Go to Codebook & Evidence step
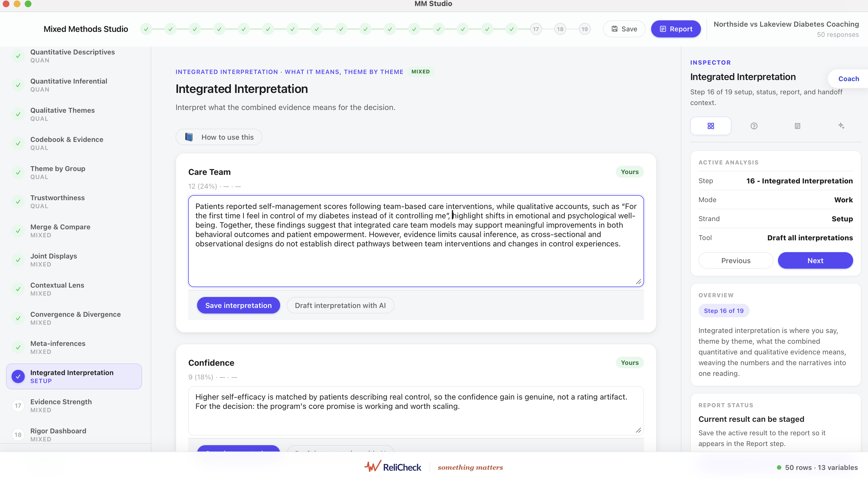 coord(74,143)
